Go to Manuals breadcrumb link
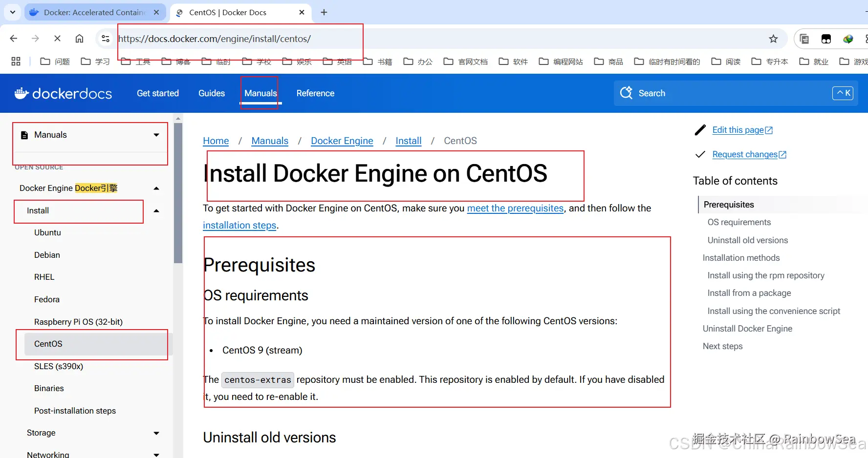 tap(270, 141)
